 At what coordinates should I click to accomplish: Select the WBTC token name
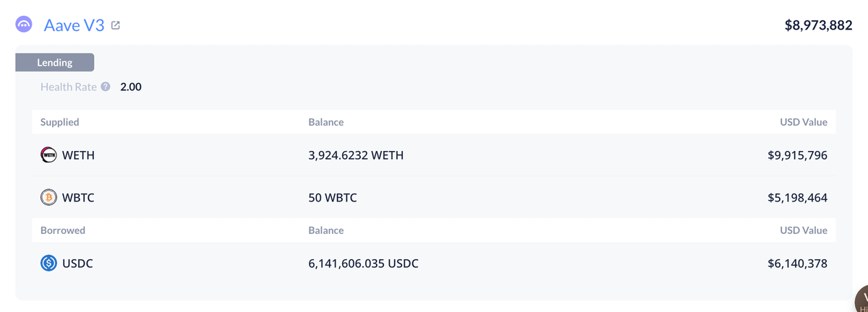(x=78, y=197)
